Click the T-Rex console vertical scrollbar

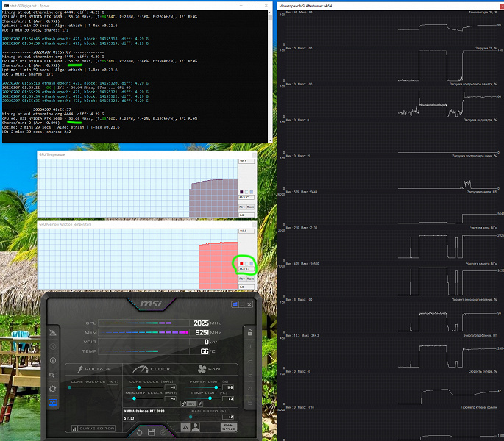pyautogui.click(x=270, y=76)
